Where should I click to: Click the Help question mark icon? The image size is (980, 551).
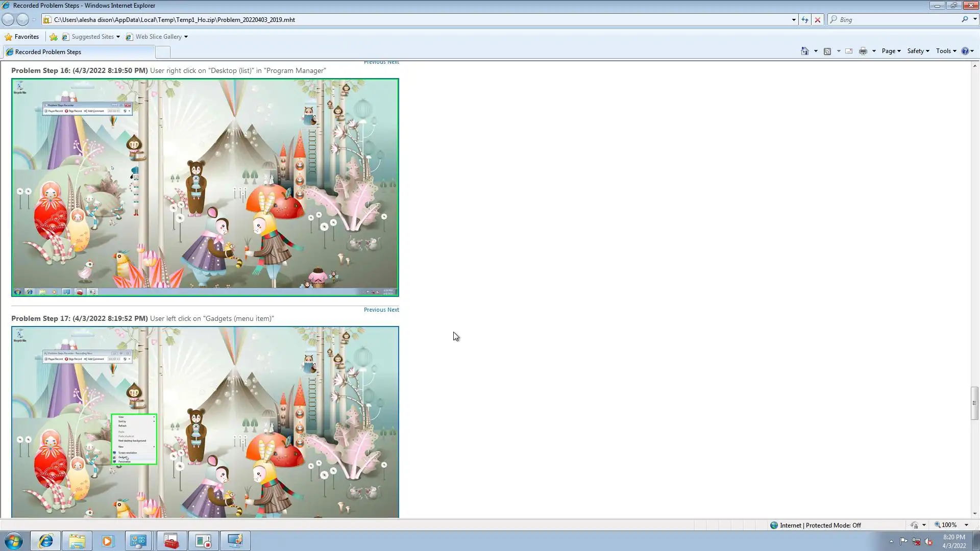(965, 51)
